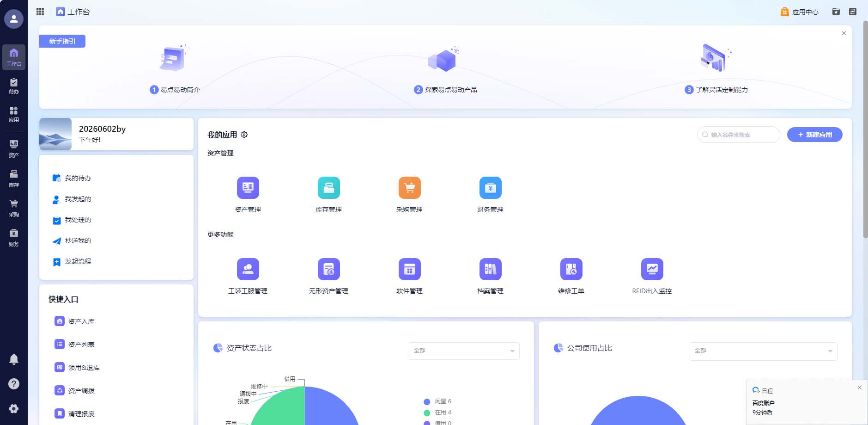Close the 新手指引 banner
The height and width of the screenshot is (425, 868).
pyautogui.click(x=844, y=33)
